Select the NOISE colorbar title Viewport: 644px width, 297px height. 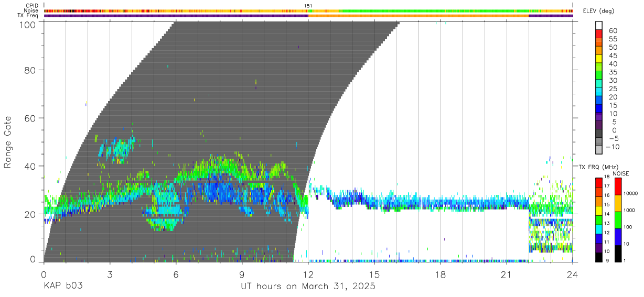621,173
